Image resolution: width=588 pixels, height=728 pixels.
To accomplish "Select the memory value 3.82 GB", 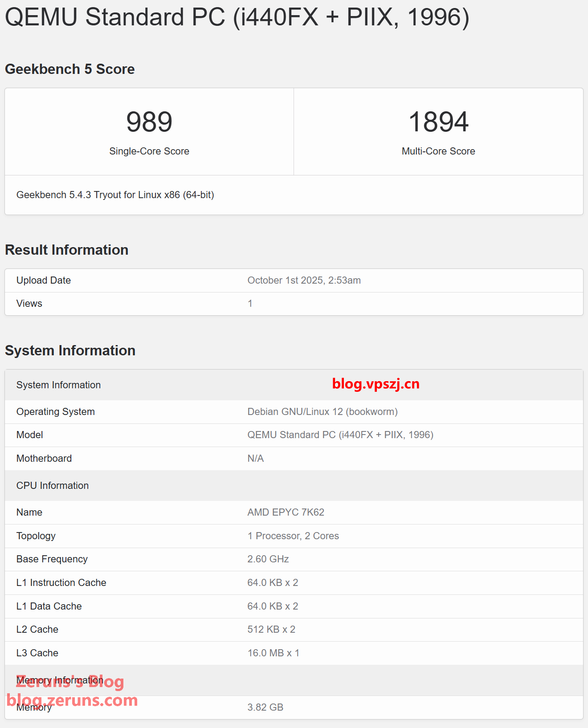I will 265,708.
